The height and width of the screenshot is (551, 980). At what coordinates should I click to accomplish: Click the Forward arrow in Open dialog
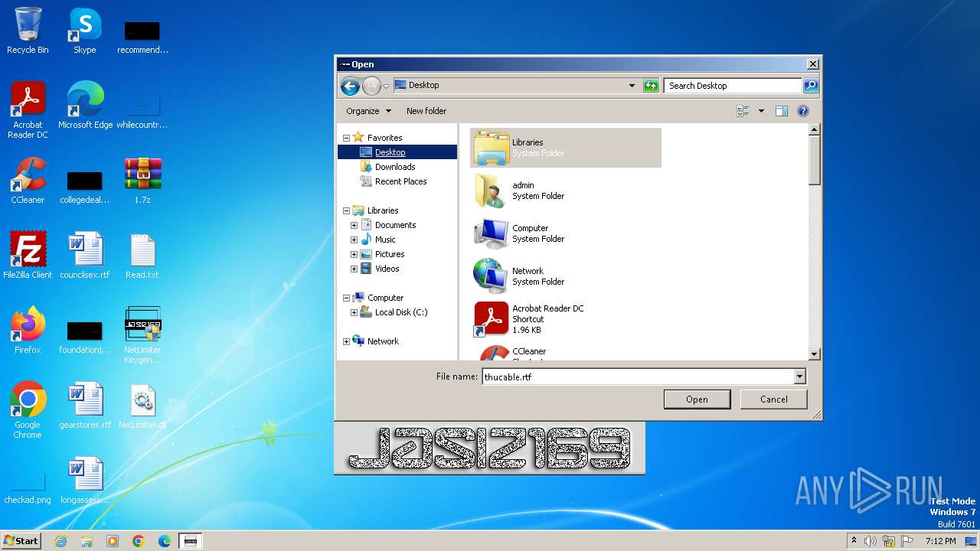click(371, 86)
